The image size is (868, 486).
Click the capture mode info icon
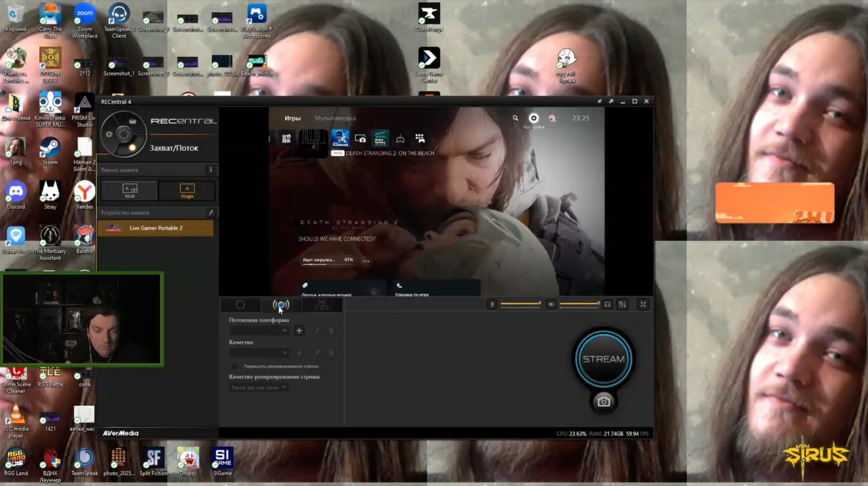(x=211, y=170)
